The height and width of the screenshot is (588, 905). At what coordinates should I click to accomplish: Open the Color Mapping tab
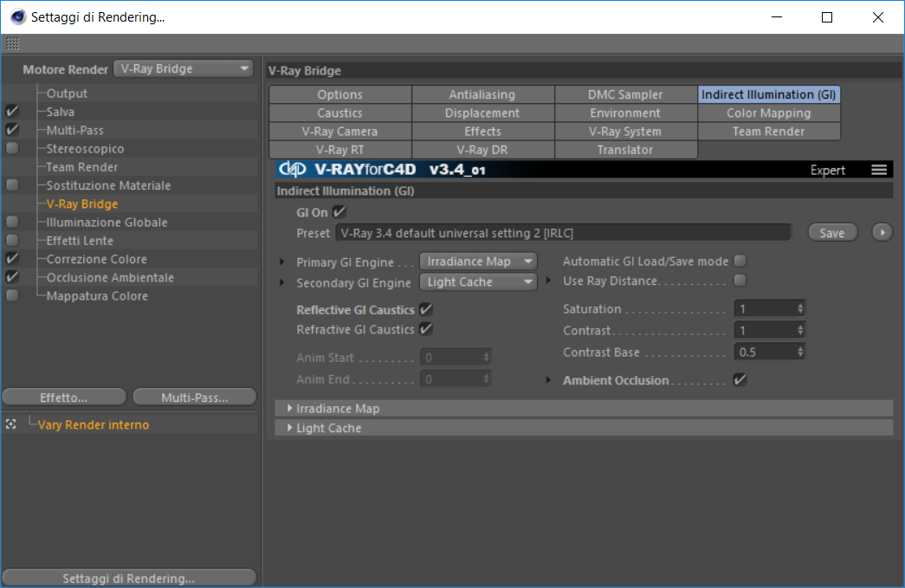click(x=769, y=113)
